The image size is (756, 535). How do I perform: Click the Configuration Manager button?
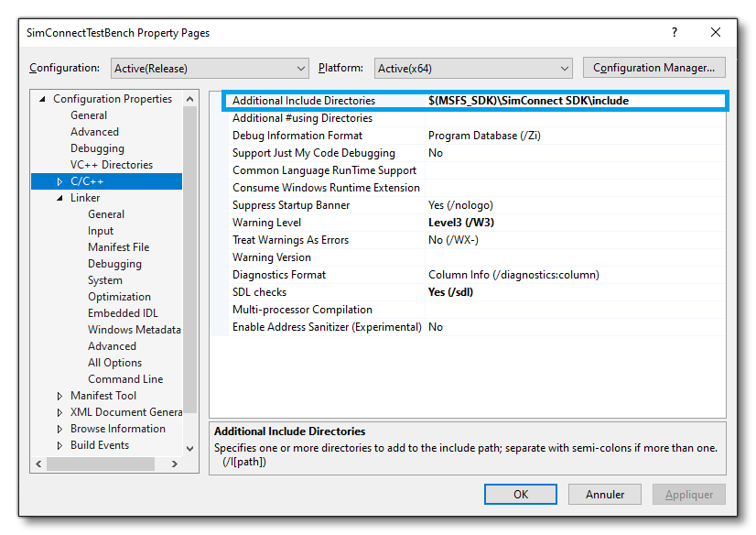pyautogui.click(x=653, y=68)
